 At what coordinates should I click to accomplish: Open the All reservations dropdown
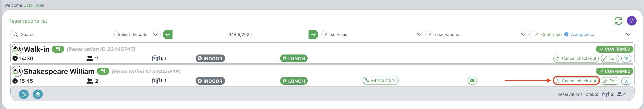point(476,34)
